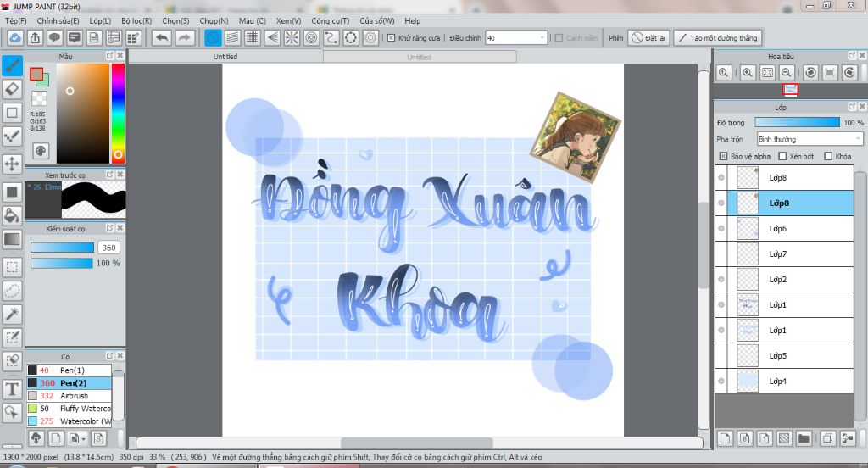Fit canvas to window in Navigator

pyautogui.click(x=767, y=73)
